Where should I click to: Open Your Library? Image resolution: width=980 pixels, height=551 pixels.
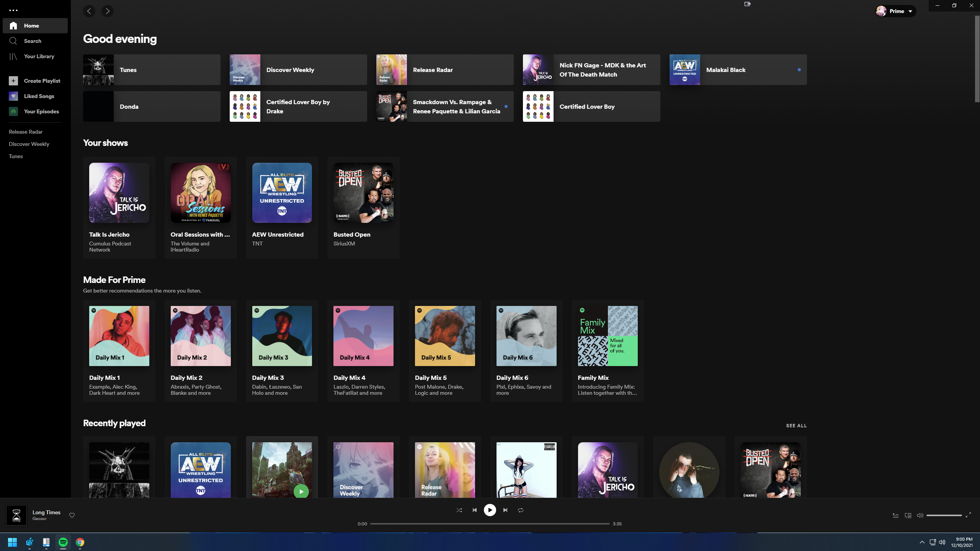tap(35, 56)
